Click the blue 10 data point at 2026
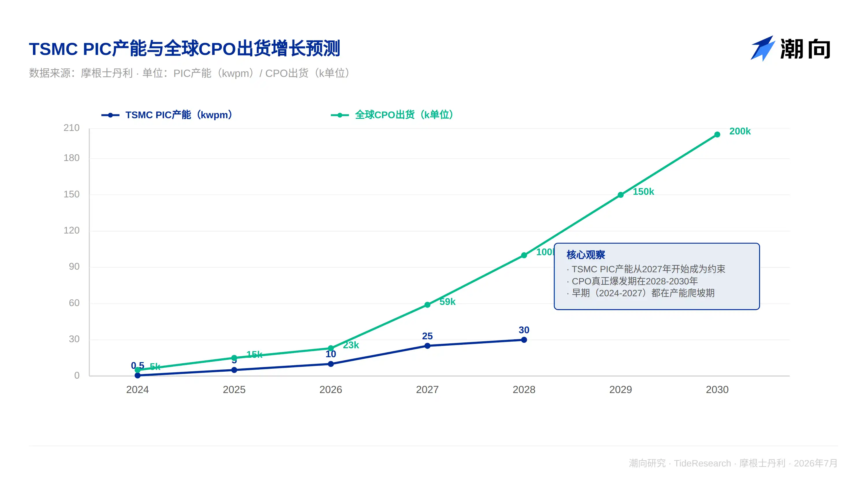The height and width of the screenshot is (504, 867). 331,364
